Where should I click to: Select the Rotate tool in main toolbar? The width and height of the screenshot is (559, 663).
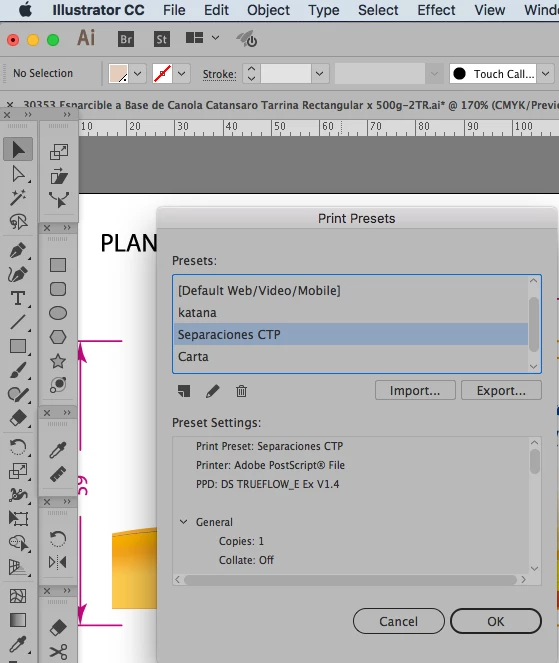click(18, 447)
